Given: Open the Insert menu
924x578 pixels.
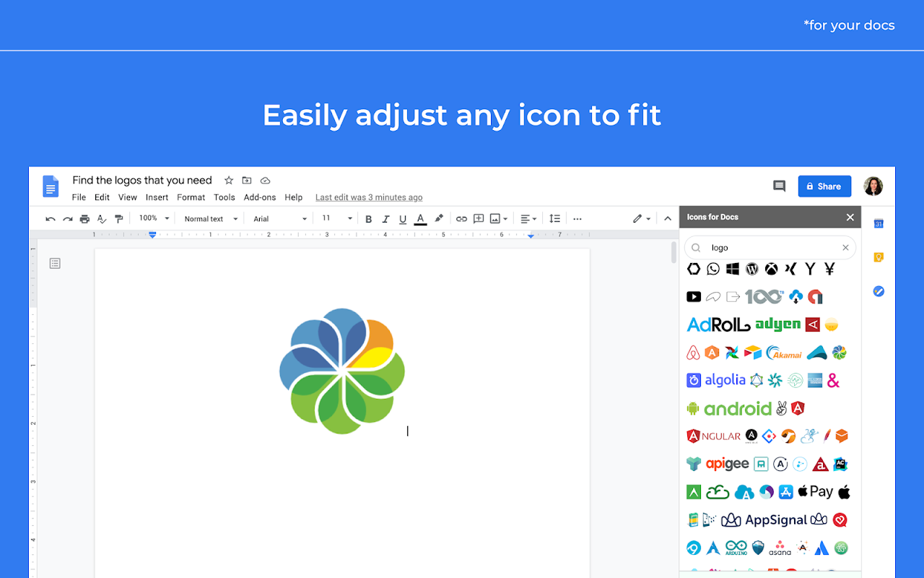Looking at the screenshot, I should pyautogui.click(x=157, y=197).
